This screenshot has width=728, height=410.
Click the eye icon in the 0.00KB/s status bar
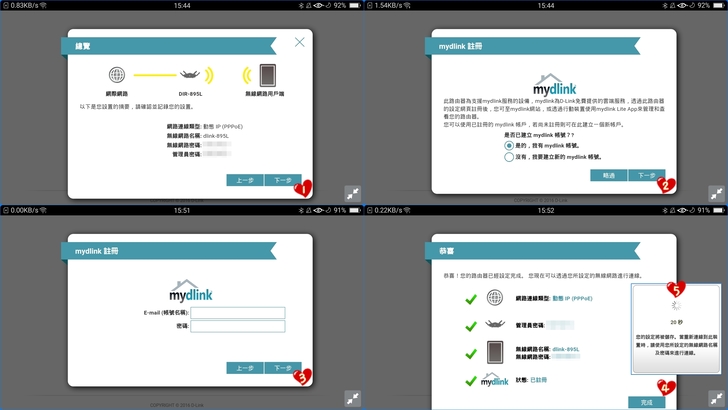click(318, 210)
